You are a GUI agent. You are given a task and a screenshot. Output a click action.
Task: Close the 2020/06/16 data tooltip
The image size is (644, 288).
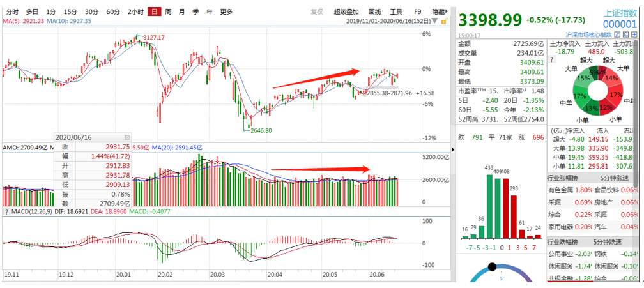[126, 137]
